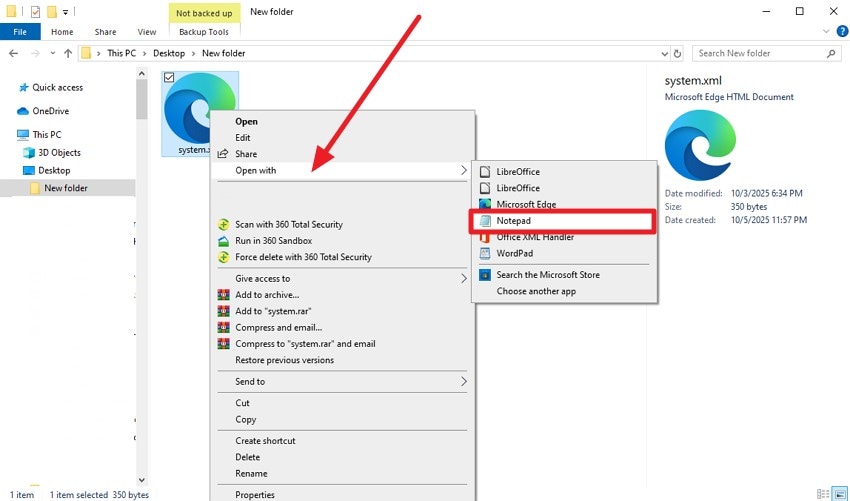Scan with 360 Total Security

coord(342,224)
